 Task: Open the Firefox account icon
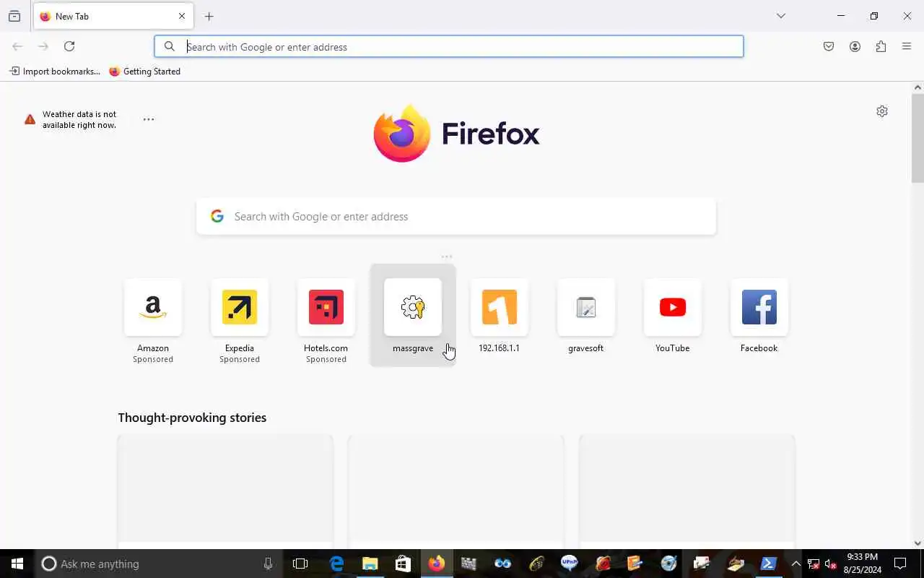[855, 46]
